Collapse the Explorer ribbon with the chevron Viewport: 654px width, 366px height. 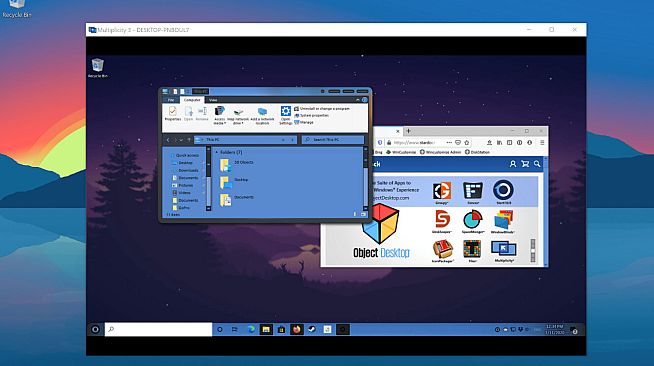(357, 100)
